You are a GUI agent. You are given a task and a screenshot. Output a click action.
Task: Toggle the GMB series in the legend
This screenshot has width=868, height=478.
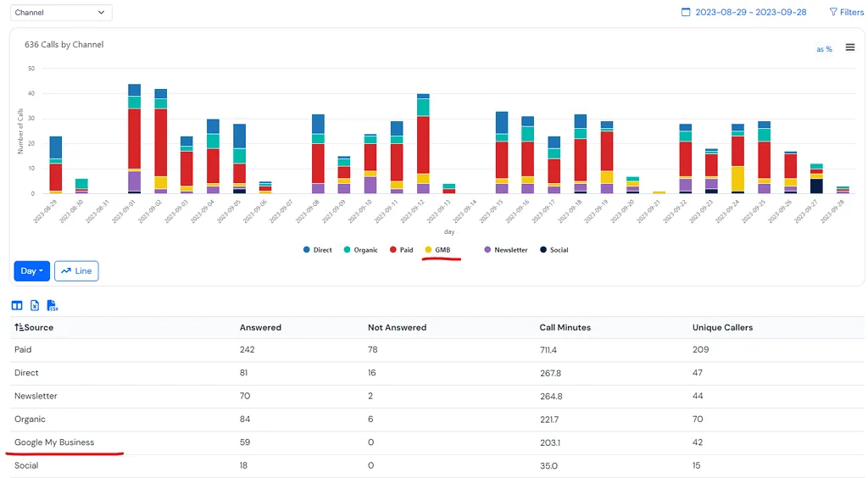click(437, 250)
